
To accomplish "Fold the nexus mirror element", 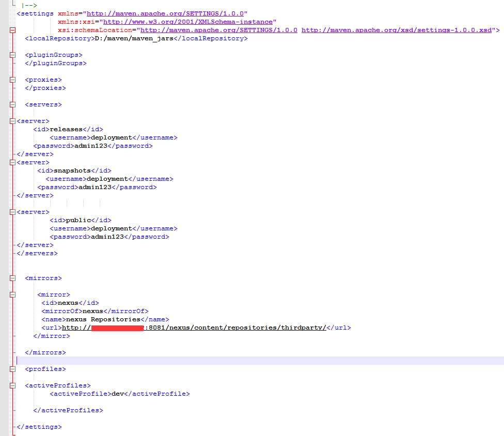I will pyautogui.click(x=12, y=294).
